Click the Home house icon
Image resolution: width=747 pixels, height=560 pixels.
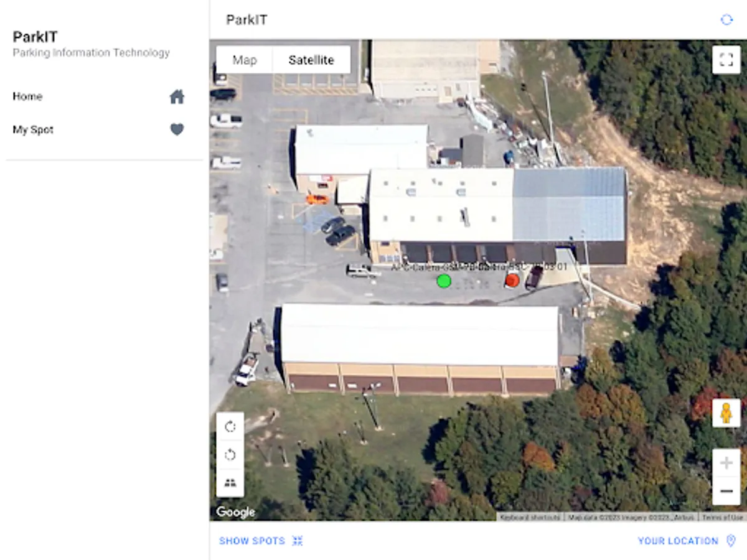pos(177,96)
